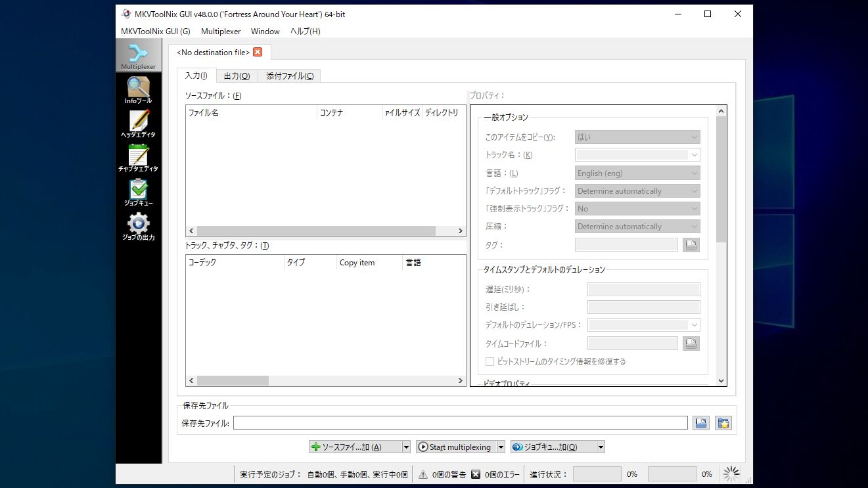Open the Info tool
This screenshot has width=868, height=488.
coord(138,90)
